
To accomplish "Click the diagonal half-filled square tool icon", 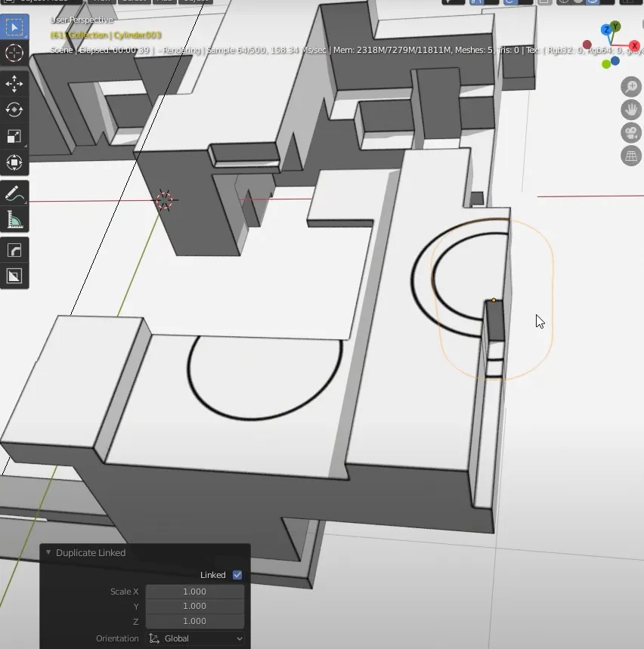I will [x=14, y=276].
